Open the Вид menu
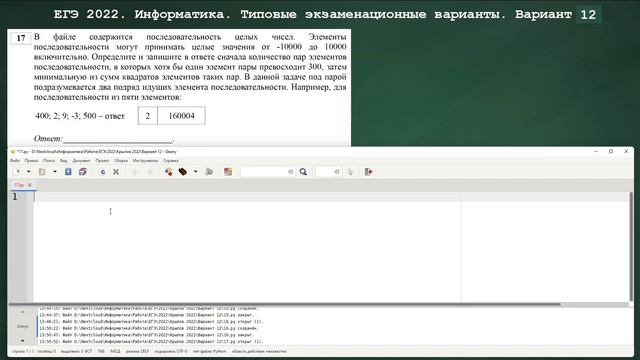640x360 pixels. click(x=64, y=161)
